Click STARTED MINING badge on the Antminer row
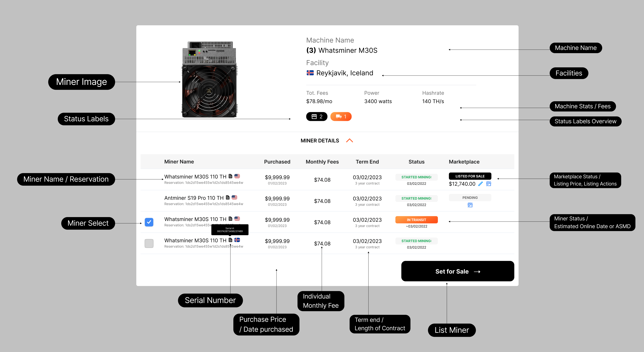 (416, 198)
